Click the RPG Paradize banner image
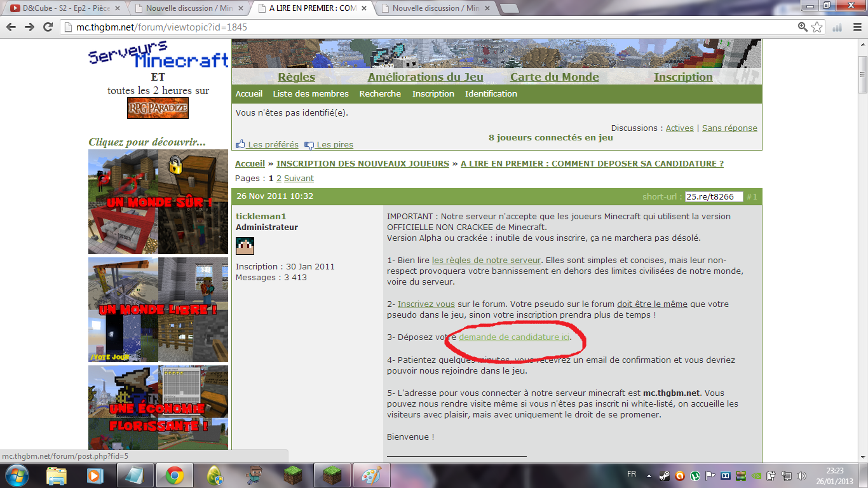868x488 pixels. 158,108
